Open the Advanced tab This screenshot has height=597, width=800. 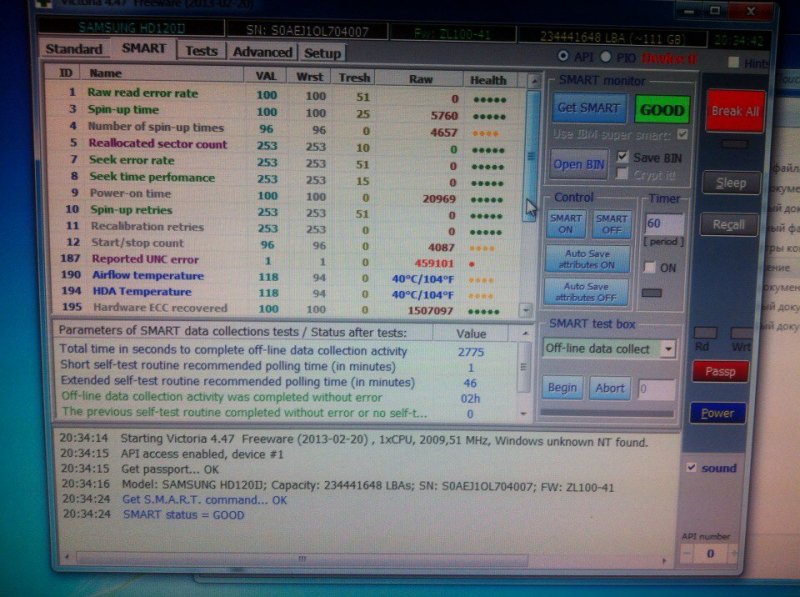pyautogui.click(x=261, y=52)
